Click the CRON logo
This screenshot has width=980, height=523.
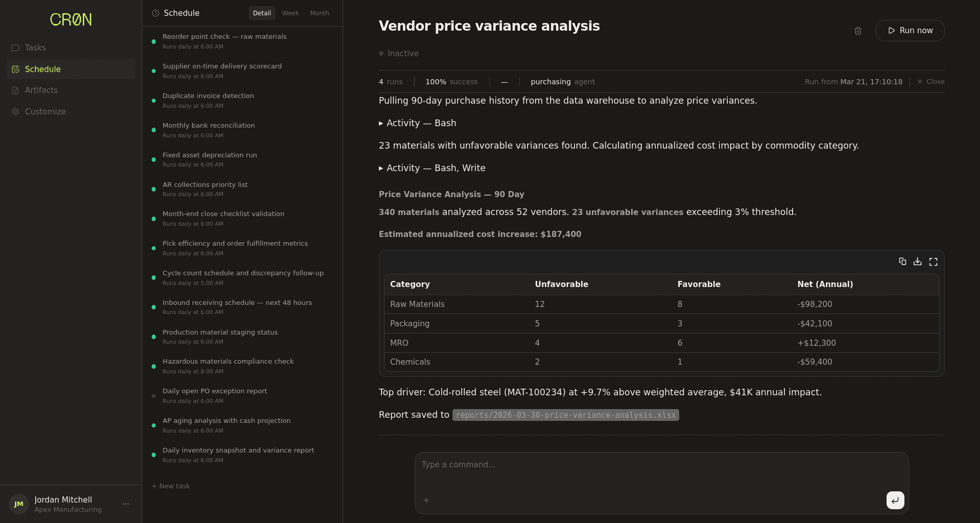tap(71, 20)
